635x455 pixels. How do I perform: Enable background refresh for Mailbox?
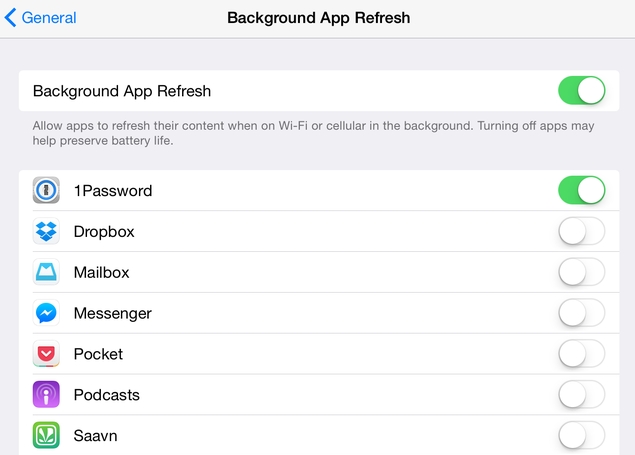click(582, 272)
